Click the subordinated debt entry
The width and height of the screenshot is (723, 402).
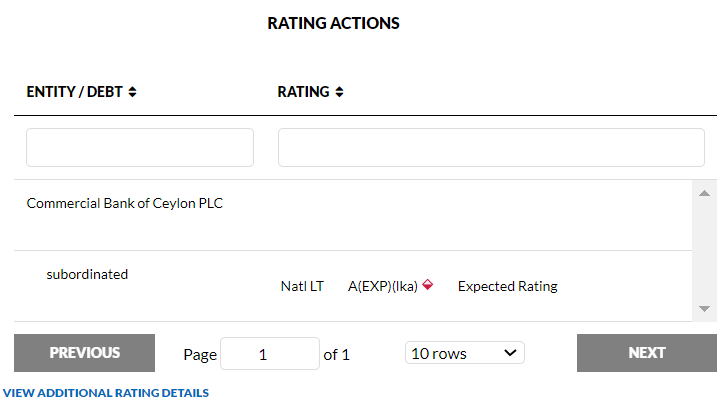(x=87, y=274)
